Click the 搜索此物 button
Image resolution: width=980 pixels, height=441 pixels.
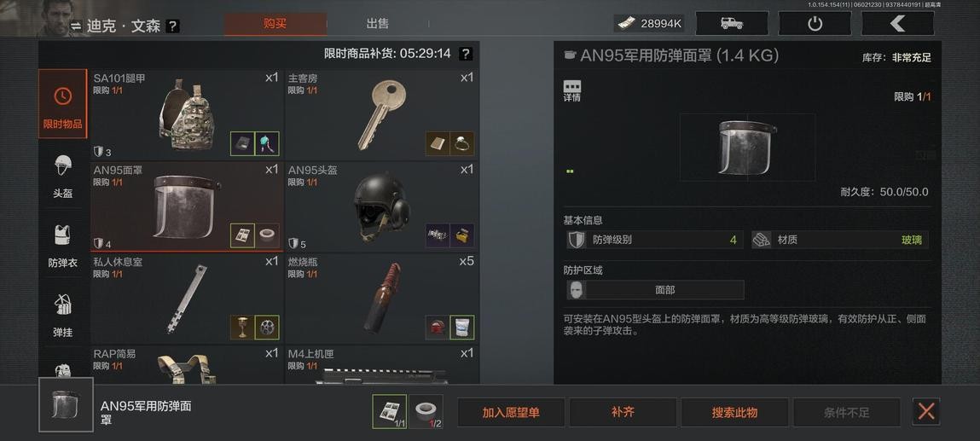(x=734, y=412)
